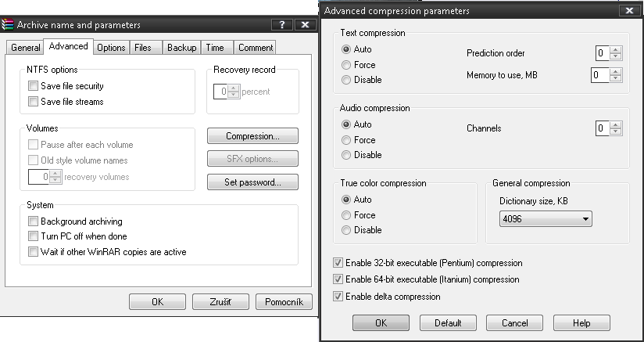Uncheck Enable delta compression
Screen dimensions: 644x342
338,297
